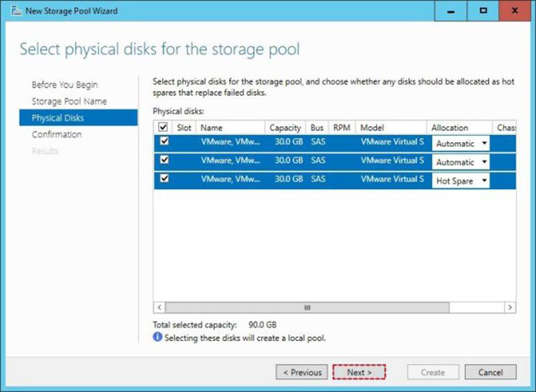Click the scroll left arrow
The width and height of the screenshot is (536, 392).
(x=159, y=308)
